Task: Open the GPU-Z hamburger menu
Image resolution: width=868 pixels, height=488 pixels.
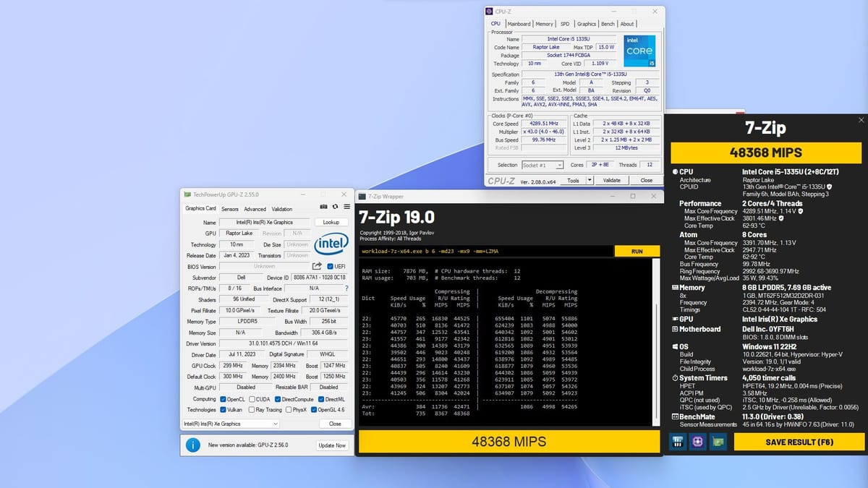Action: (346, 208)
